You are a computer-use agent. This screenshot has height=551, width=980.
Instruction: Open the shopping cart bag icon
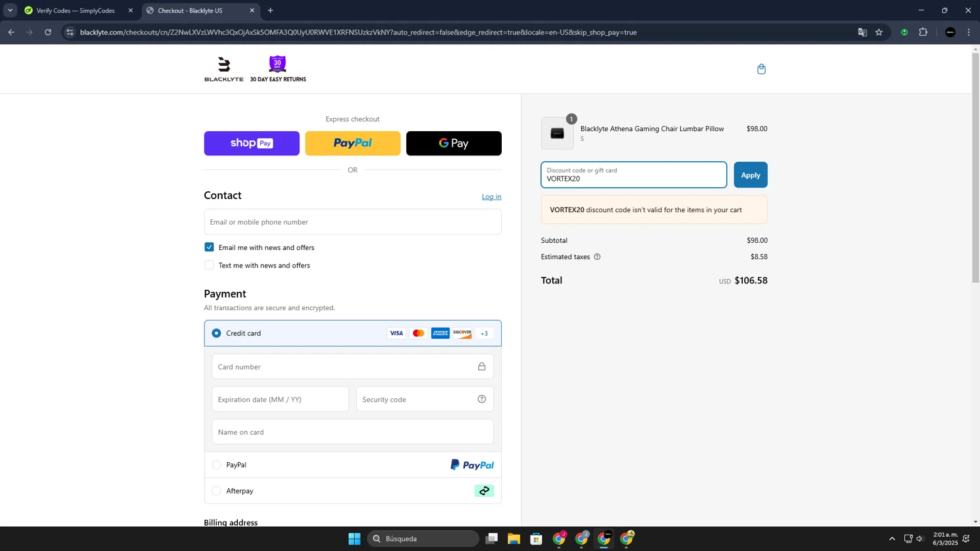click(761, 69)
